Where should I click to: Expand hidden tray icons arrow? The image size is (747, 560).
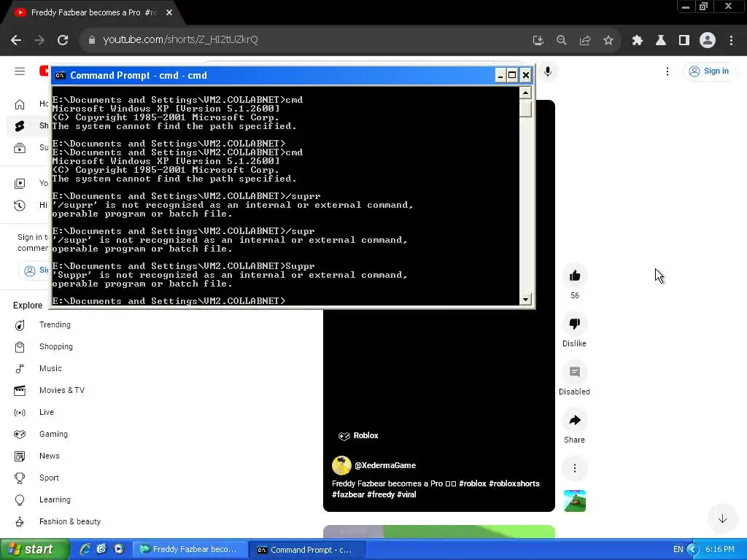693,550
